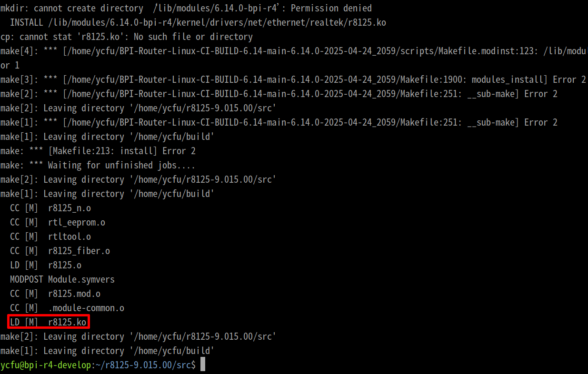Click the 'CC [M] r8125_n.o' line

click(50, 208)
